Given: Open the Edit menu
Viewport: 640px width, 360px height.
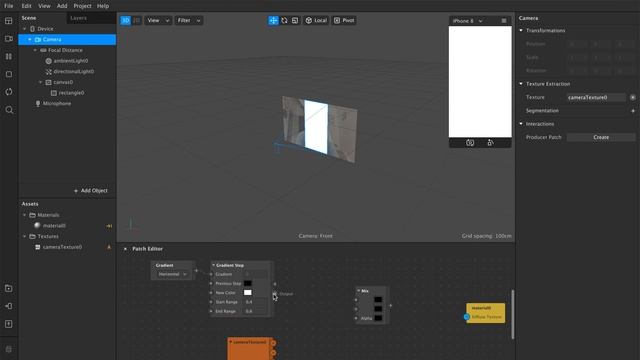Looking at the screenshot, I should pos(26,6).
